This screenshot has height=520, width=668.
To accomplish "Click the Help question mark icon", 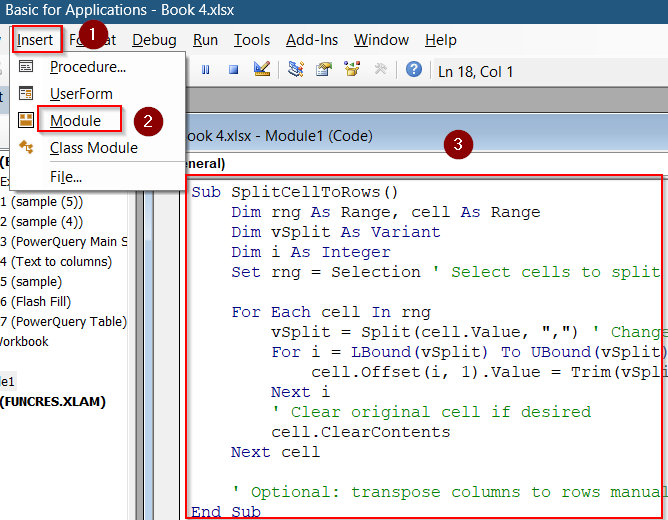I will coord(414,69).
